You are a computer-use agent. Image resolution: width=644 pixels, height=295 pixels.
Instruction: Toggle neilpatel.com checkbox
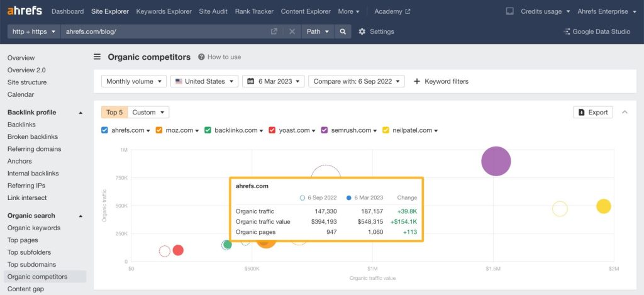click(x=386, y=130)
